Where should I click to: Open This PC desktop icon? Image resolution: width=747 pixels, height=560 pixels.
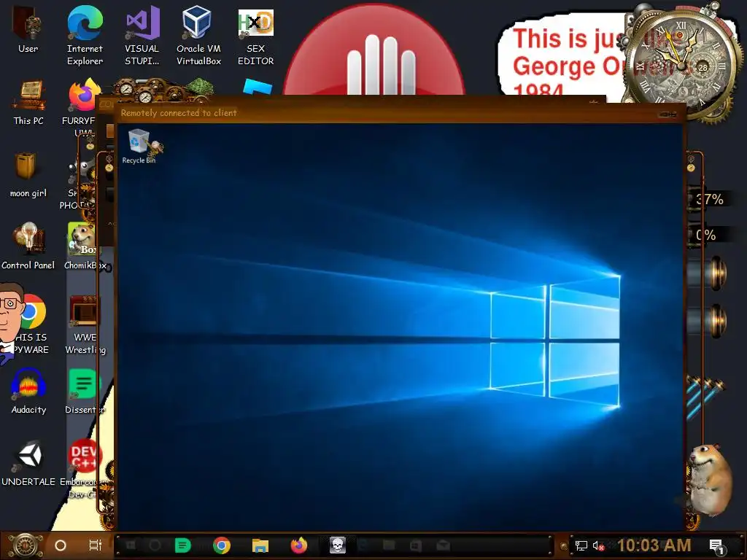[28, 102]
